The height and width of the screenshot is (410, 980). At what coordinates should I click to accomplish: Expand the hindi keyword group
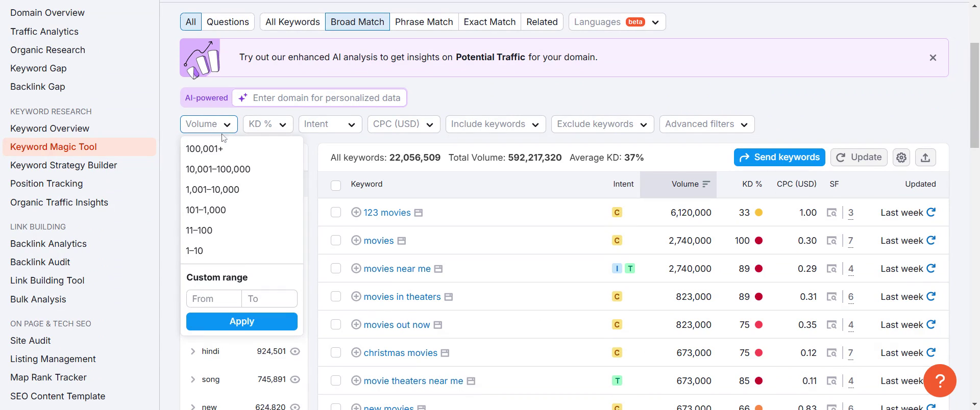coord(193,351)
